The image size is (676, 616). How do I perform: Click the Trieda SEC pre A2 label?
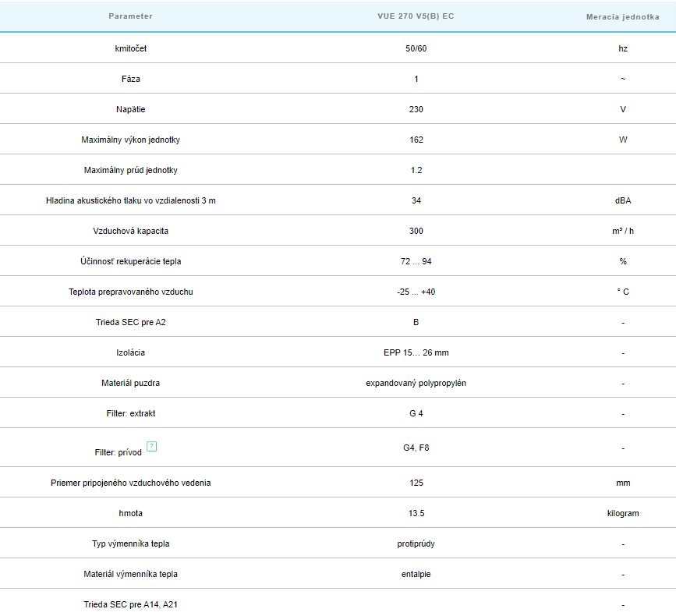pos(130,322)
